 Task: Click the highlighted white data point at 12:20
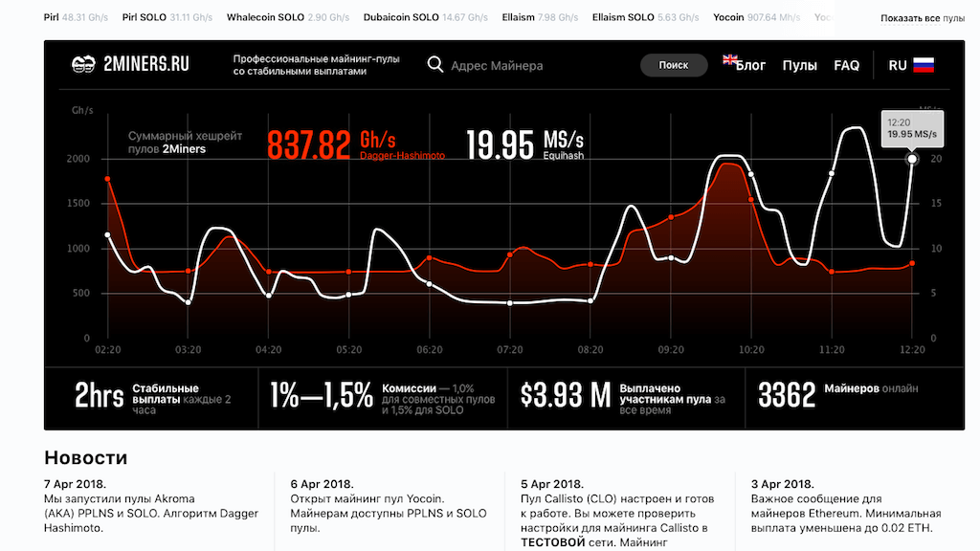pos(912,159)
